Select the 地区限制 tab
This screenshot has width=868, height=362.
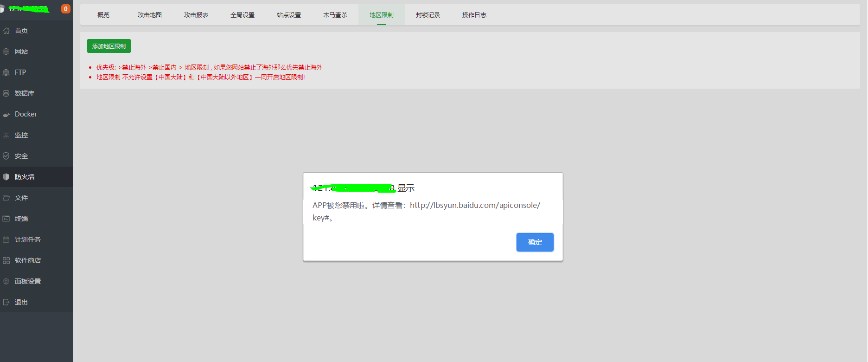pyautogui.click(x=382, y=15)
